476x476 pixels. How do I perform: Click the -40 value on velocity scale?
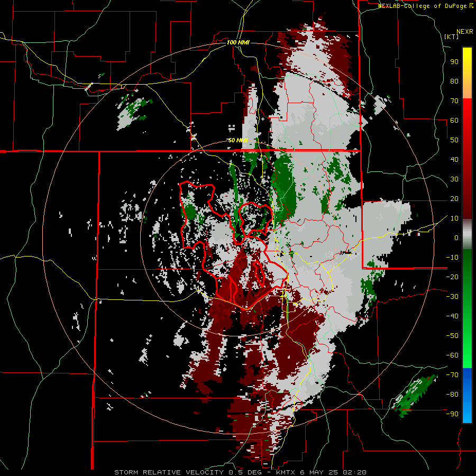[x=452, y=316]
